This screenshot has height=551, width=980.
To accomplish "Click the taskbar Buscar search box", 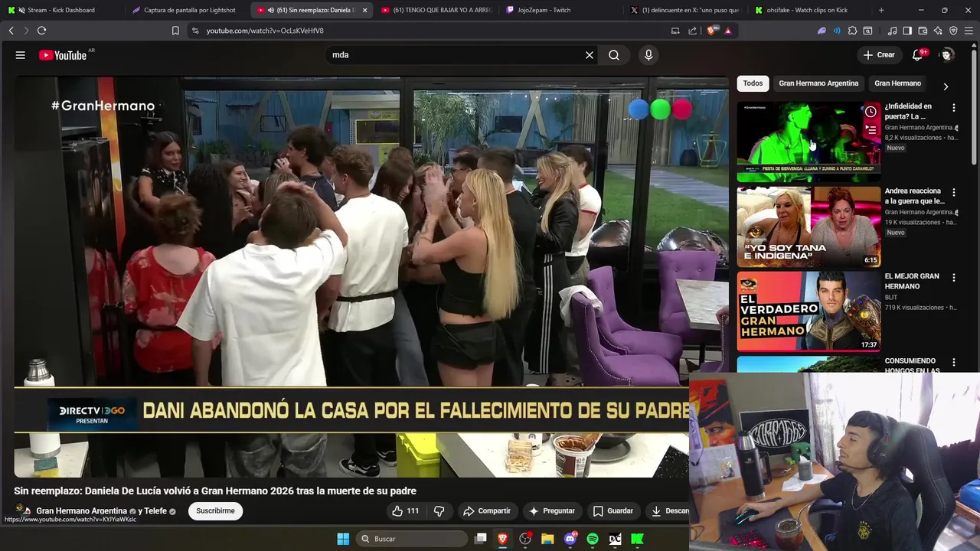I will [412, 539].
